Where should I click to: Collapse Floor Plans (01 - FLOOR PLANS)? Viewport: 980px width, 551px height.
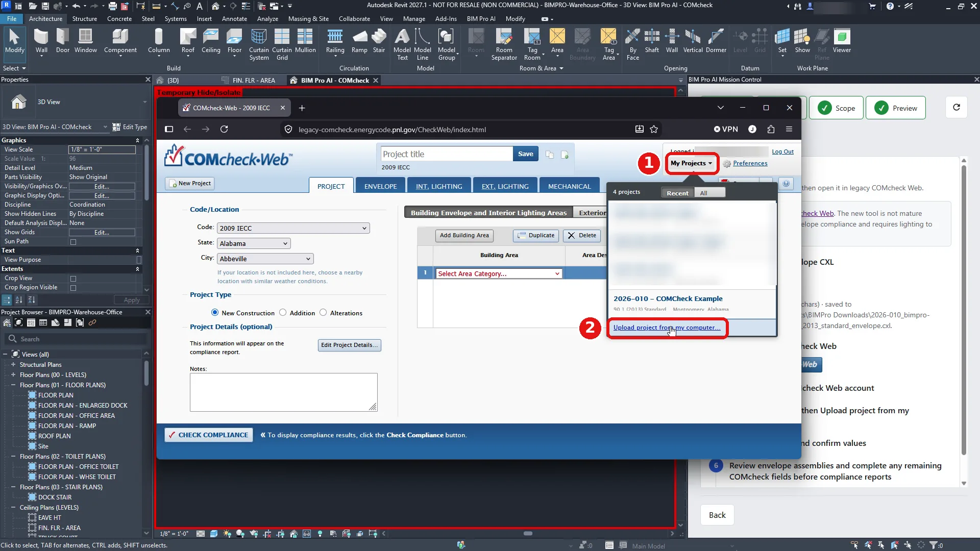(x=13, y=385)
